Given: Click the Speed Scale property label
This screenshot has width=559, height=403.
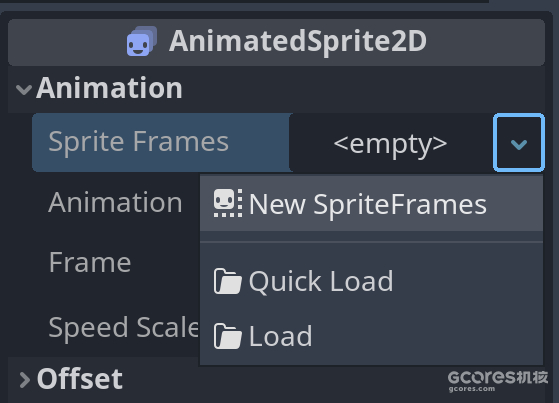Looking at the screenshot, I should coord(123,327).
